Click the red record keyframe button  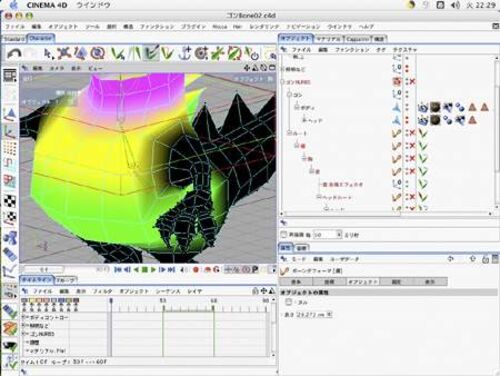[196, 270]
